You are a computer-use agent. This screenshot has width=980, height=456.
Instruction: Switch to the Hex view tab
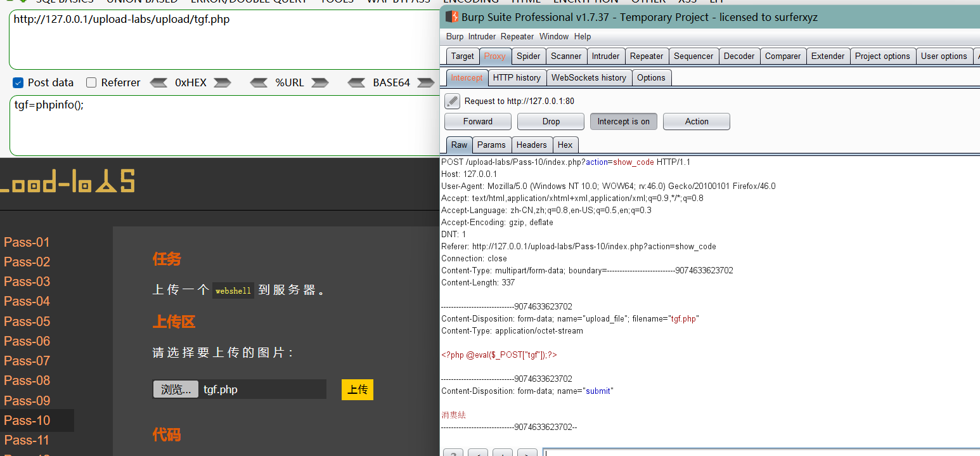point(565,145)
